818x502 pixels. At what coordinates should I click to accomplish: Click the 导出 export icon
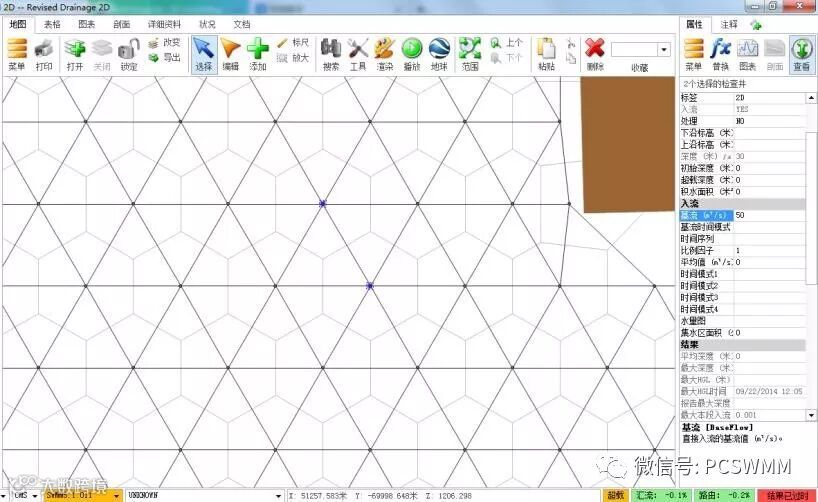pos(164,57)
